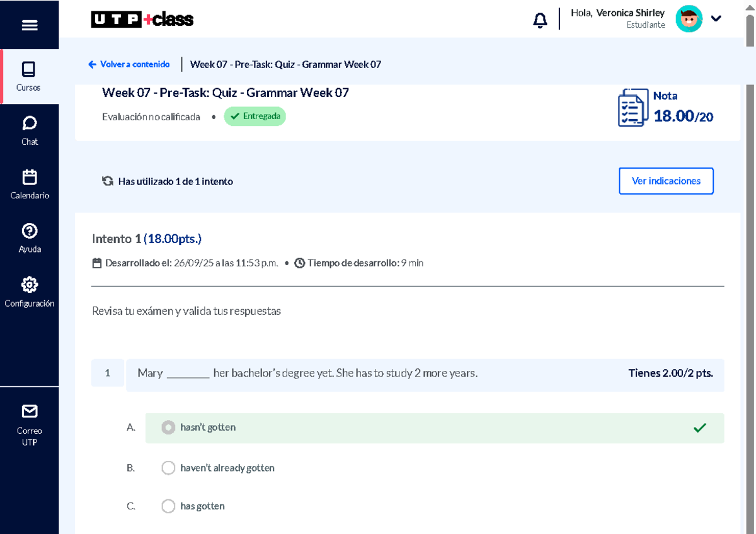This screenshot has width=756, height=534.
Task: Click the quiz title in the breadcrumb bar
Action: [x=285, y=64]
